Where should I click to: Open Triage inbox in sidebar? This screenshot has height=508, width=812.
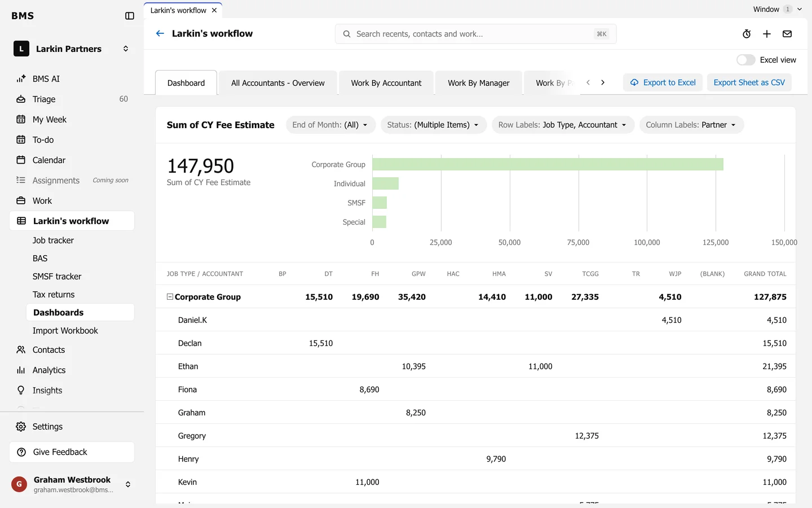pyautogui.click(x=72, y=99)
